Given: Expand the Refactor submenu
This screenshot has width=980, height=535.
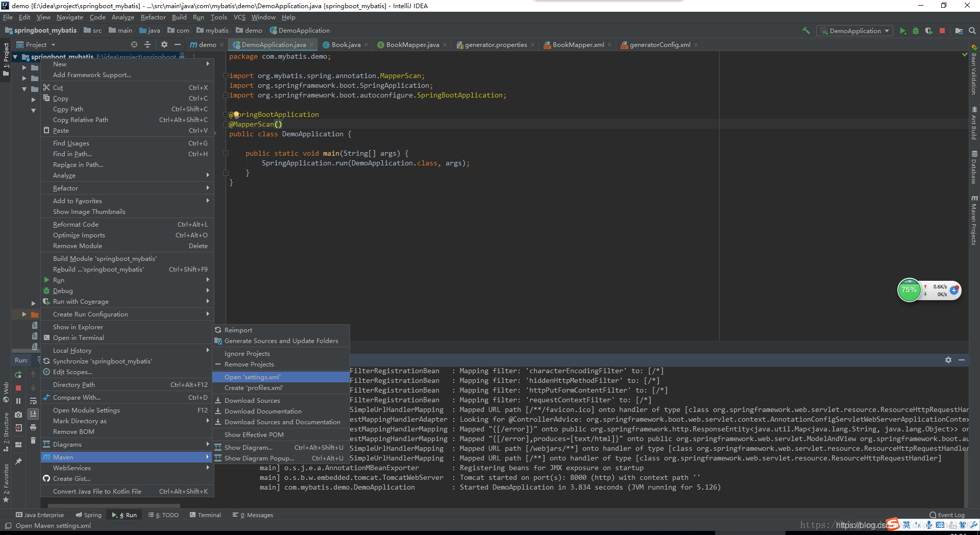Looking at the screenshot, I should (x=127, y=188).
